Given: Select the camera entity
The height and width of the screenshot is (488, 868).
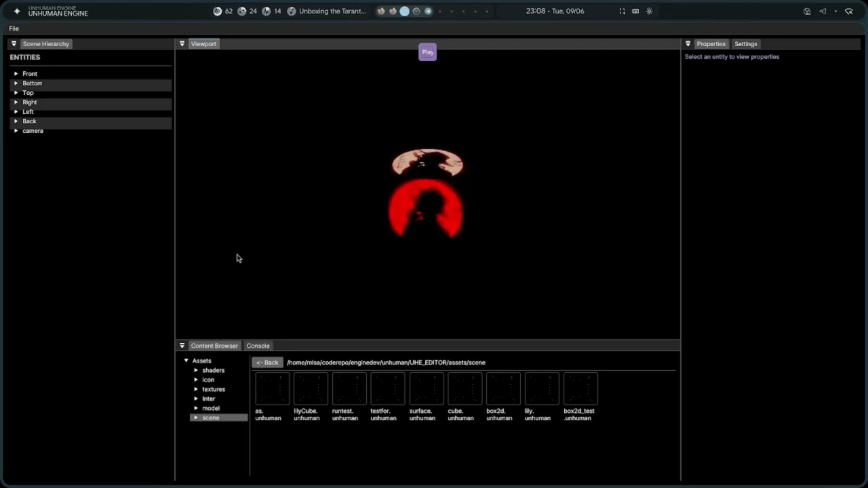Looking at the screenshot, I should click(x=33, y=131).
